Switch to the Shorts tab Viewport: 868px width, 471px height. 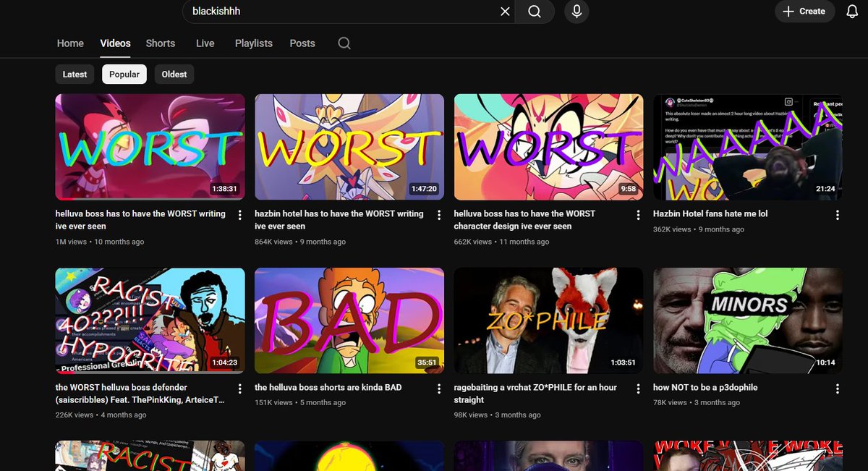coord(161,43)
